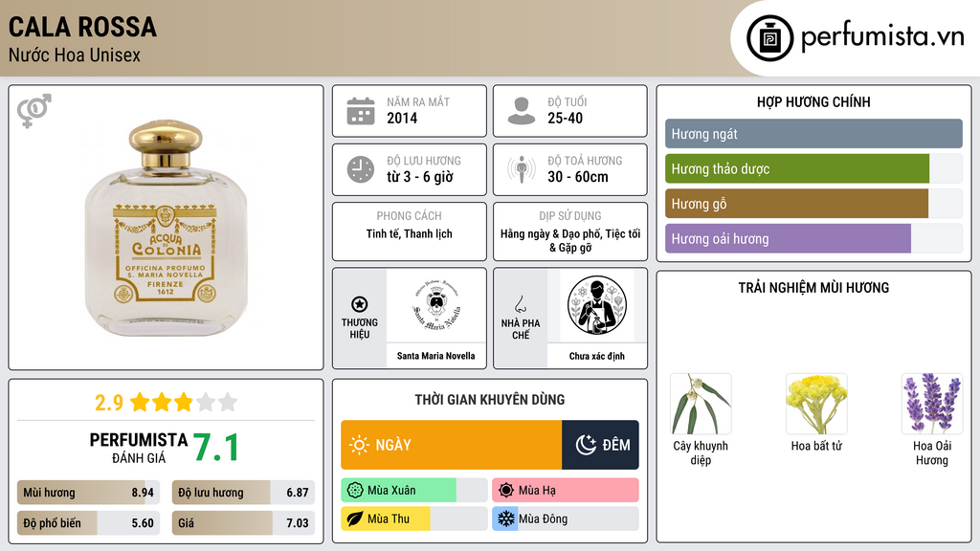This screenshot has height=551, width=980.
Task: Click the Mùa Thu leaf icon
Action: 354,518
